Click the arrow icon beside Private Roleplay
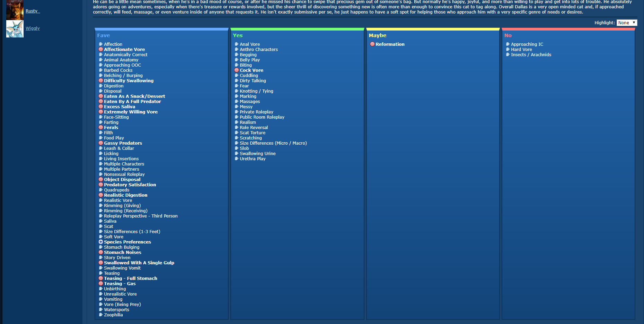This screenshot has height=324, width=644. (x=237, y=112)
